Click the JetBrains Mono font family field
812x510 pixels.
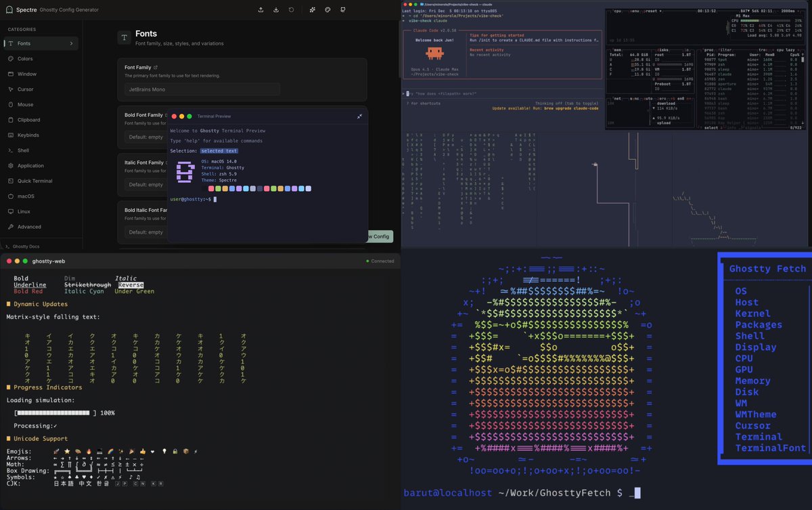202,89
